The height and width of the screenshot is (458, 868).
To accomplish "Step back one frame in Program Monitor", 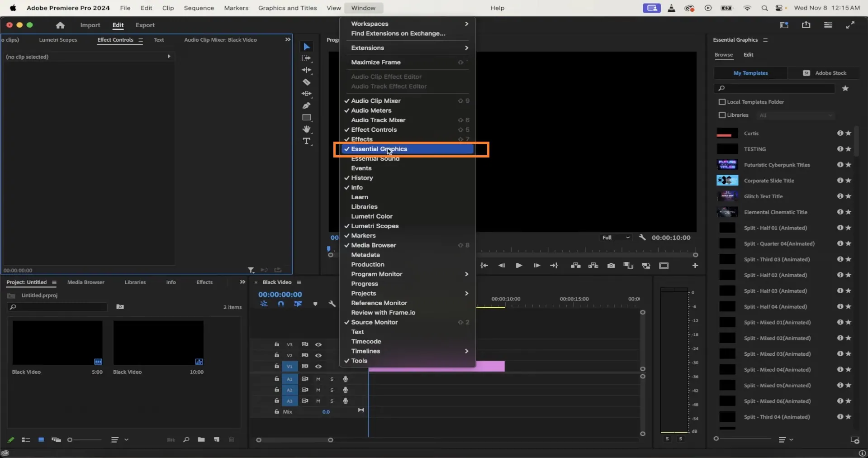I will point(501,266).
